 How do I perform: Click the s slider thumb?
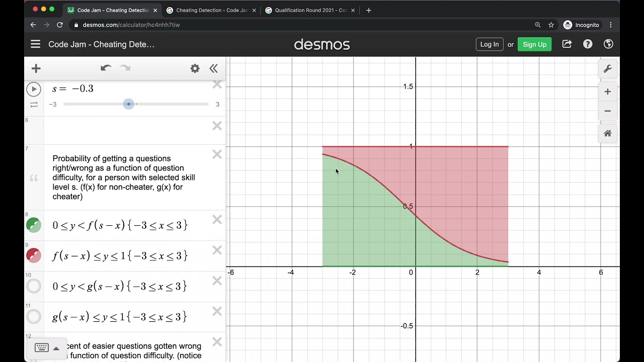point(129,104)
